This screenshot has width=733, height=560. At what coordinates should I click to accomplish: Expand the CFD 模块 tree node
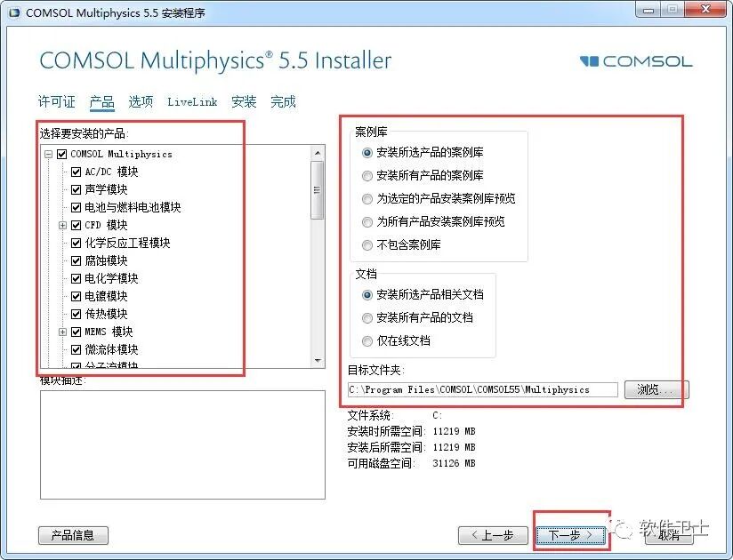[62, 225]
